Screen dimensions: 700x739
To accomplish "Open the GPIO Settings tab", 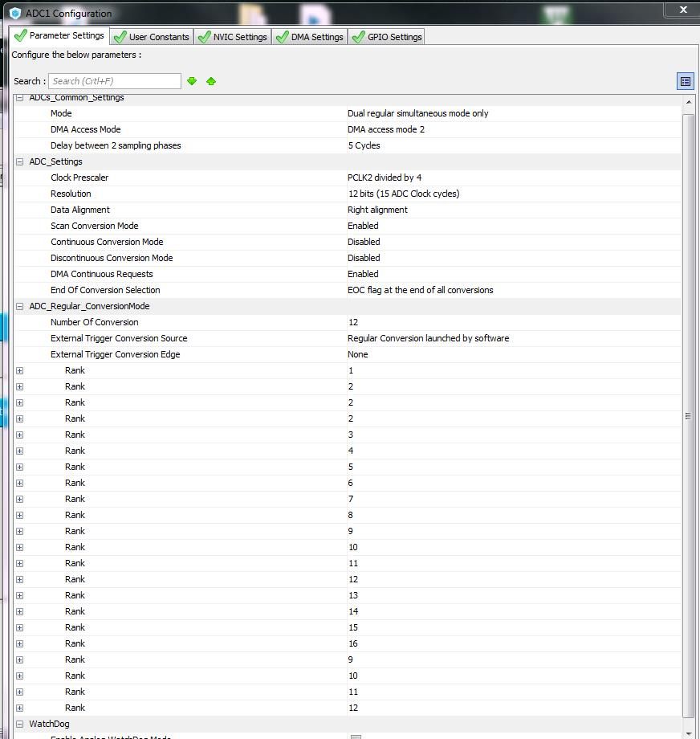I will [387, 37].
